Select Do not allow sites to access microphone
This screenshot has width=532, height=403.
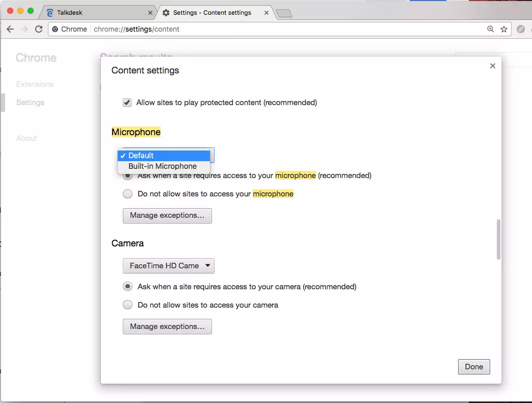pyautogui.click(x=128, y=194)
